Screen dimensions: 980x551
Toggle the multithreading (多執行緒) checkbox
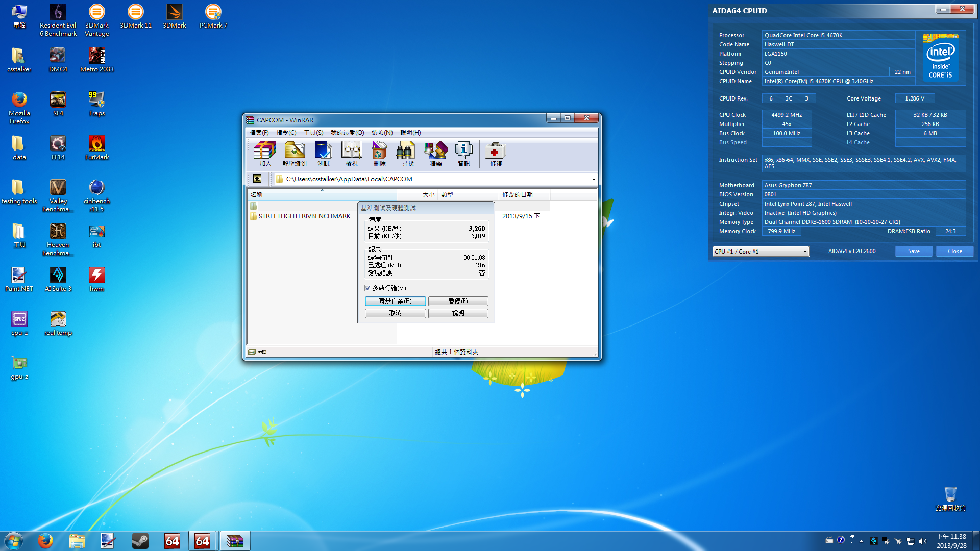(367, 288)
